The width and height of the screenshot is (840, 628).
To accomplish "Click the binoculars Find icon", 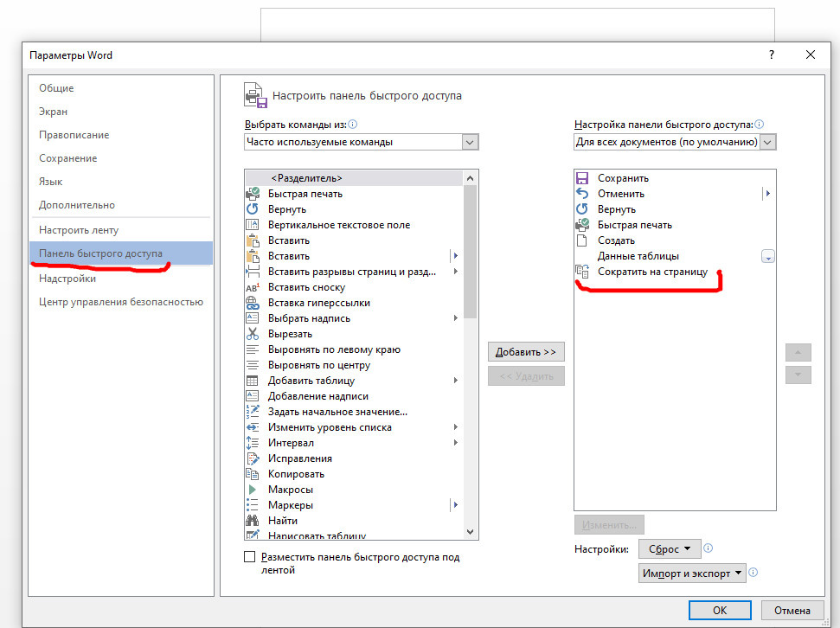I will (253, 520).
